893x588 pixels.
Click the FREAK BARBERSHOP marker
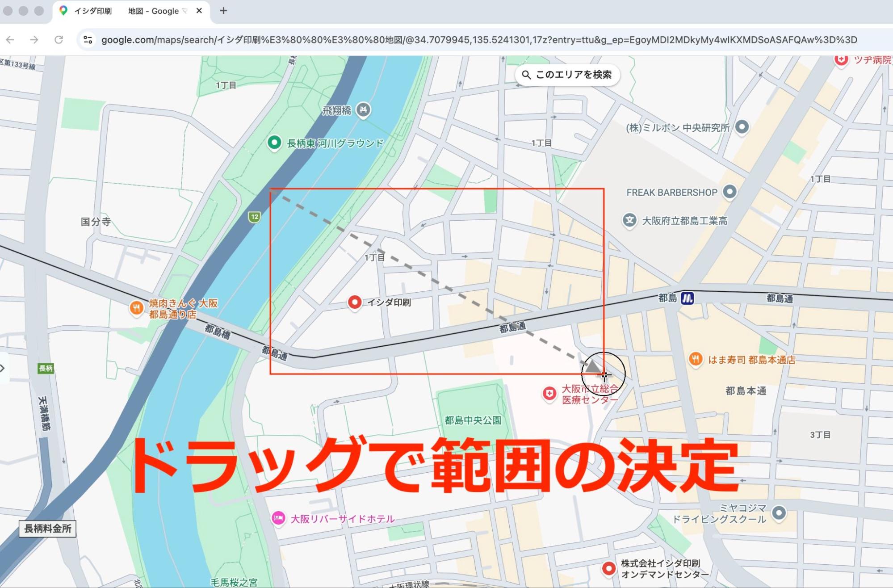[x=729, y=192]
